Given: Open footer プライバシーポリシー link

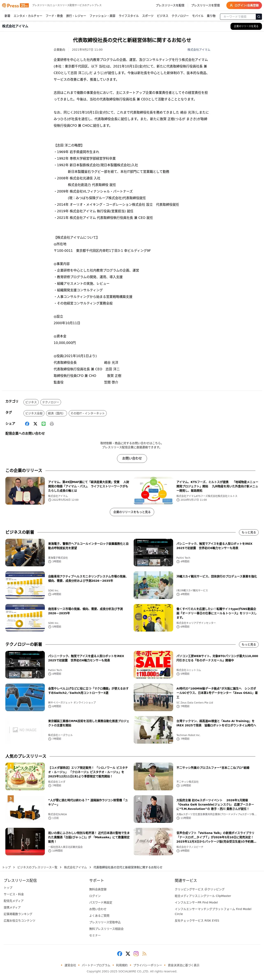Looking at the screenshot, I should [x=148, y=965].
